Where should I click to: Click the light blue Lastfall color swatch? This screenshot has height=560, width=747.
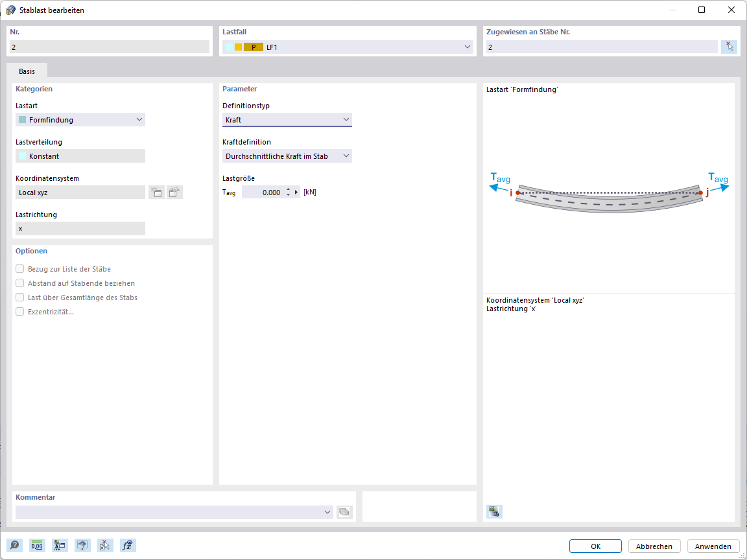click(x=230, y=47)
